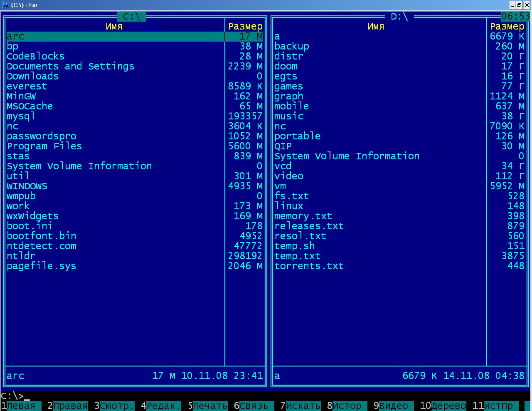Select torrents.txt in the right panel
This screenshot has height=411, width=532.
[x=309, y=266]
